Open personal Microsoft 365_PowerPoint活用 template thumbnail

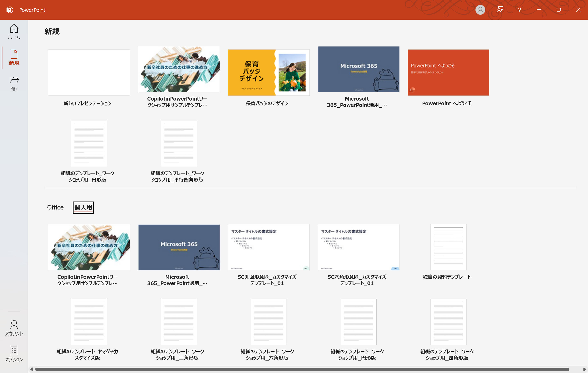[179, 247]
